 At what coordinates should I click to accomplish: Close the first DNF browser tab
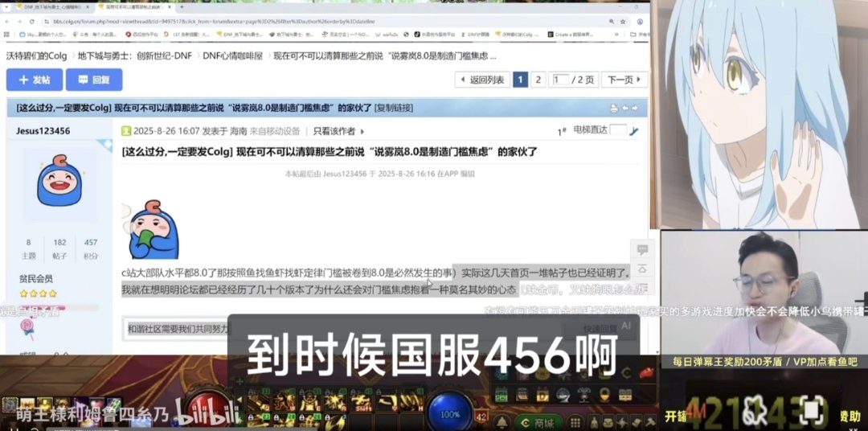[88, 6]
